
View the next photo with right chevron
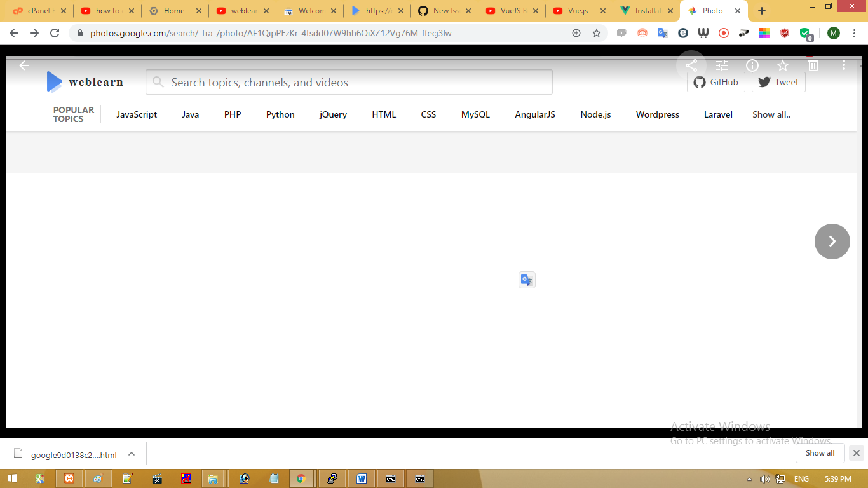coord(832,241)
